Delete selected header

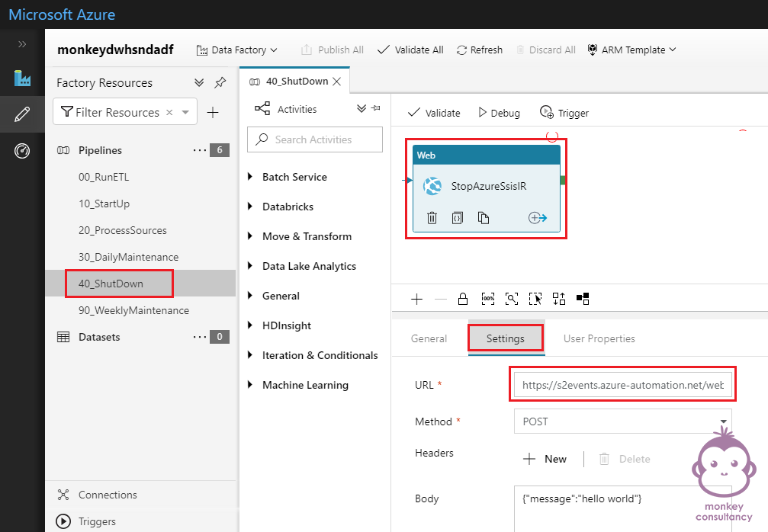(625, 459)
